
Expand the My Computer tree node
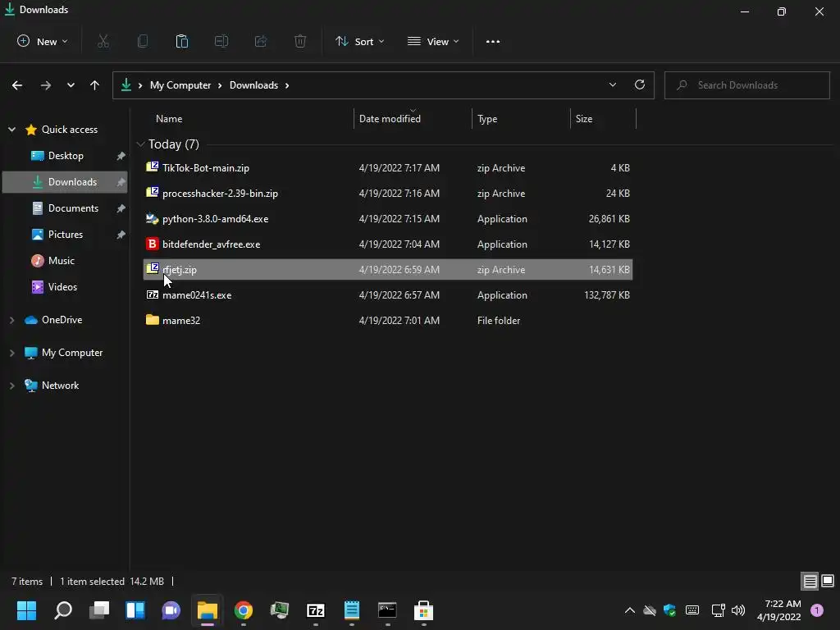(x=11, y=353)
